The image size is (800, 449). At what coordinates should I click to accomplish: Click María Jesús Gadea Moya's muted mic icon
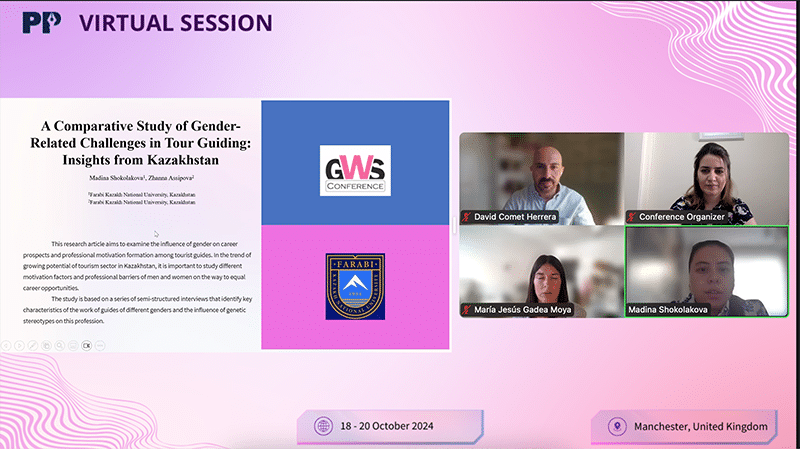(x=466, y=310)
